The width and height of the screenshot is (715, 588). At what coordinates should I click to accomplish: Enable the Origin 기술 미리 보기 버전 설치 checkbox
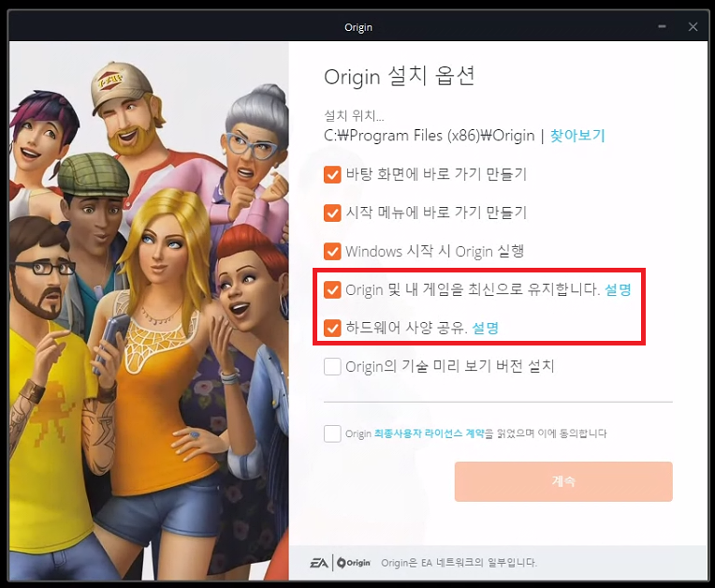pyautogui.click(x=332, y=366)
